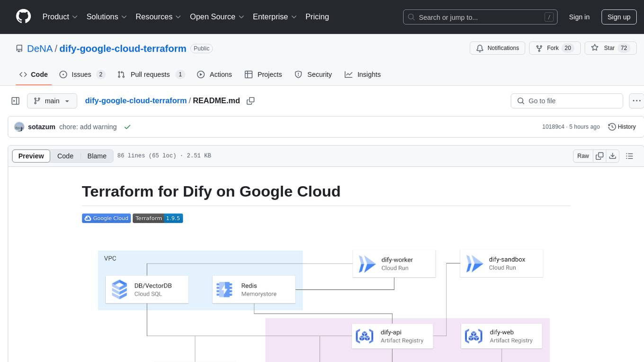Screen dimensions: 644x362
Task: Focus the Go to file field
Action: tap(567, 101)
